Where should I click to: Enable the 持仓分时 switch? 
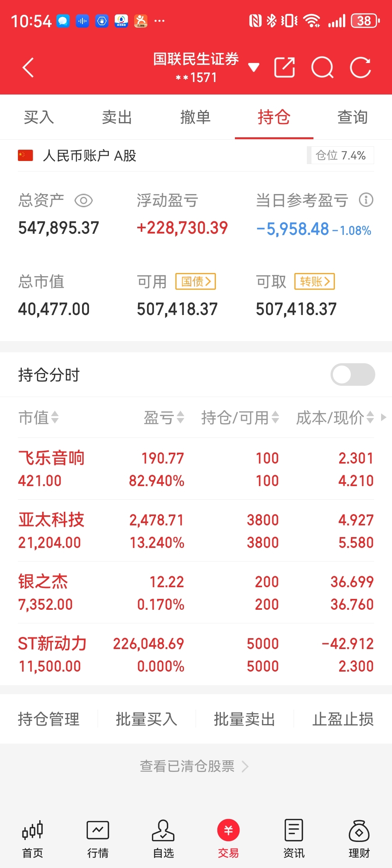click(353, 374)
